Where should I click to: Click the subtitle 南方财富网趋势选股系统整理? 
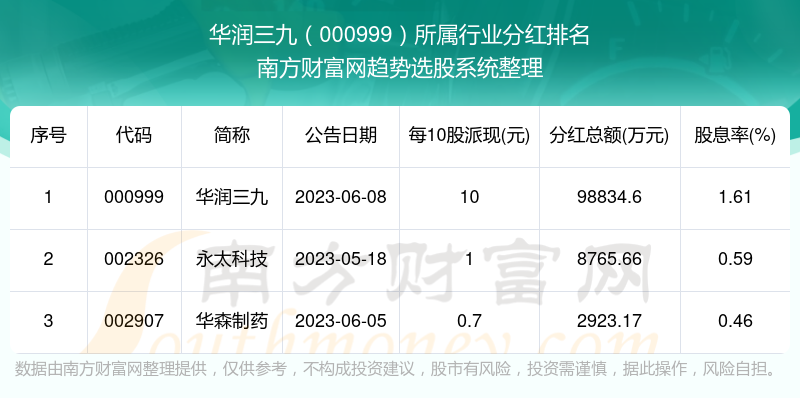click(399, 68)
